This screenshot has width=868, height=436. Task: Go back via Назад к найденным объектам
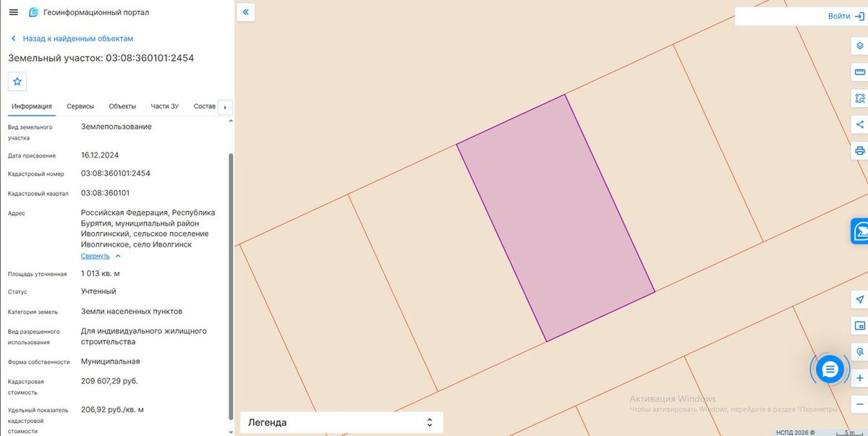pyautogui.click(x=72, y=38)
